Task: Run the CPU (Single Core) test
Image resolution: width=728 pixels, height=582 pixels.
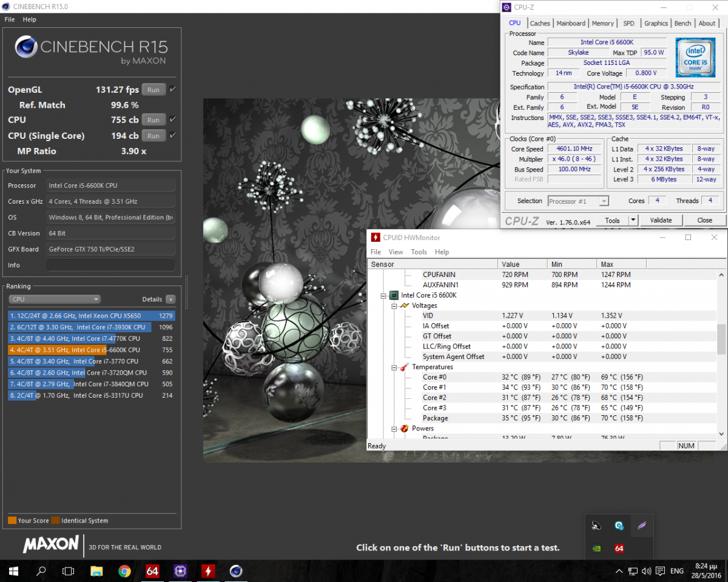Action: (153, 136)
